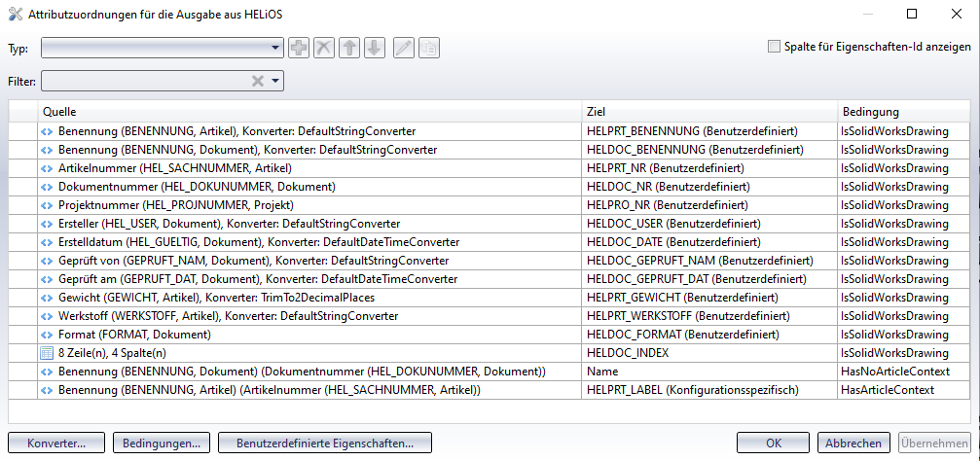Cancel with the Abbrechen button
980x461 pixels.
(x=853, y=443)
